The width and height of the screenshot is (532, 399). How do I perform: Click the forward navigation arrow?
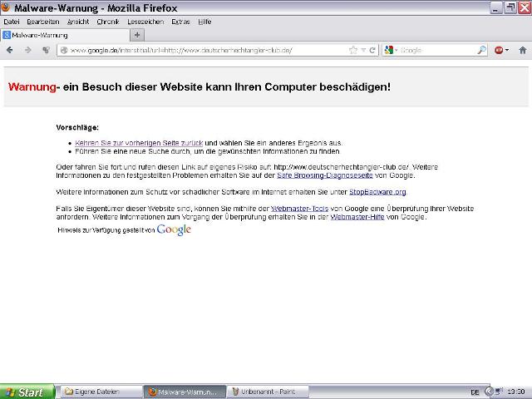click(27, 50)
